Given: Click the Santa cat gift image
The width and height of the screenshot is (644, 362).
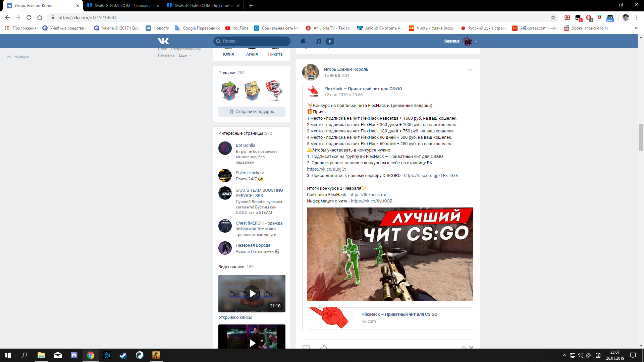Looking at the screenshot, I should [x=274, y=90].
